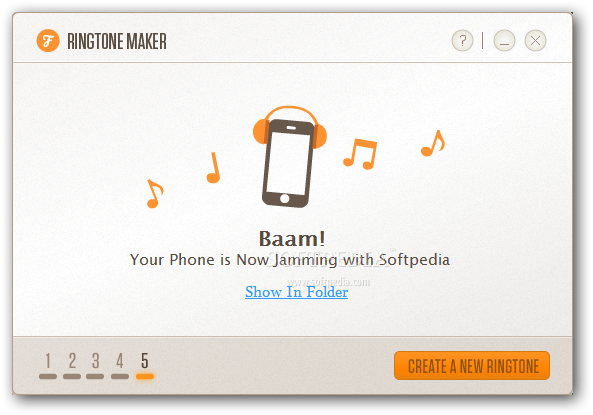Viewport: 593px width, 415px height.
Task: Click the Jamming with Softpedia message
Action: click(x=290, y=260)
